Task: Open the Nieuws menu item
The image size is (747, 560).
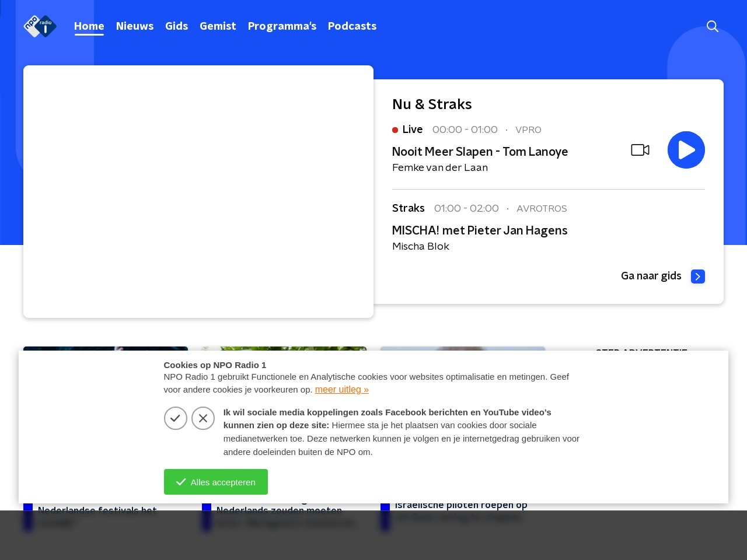Action: 135,26
